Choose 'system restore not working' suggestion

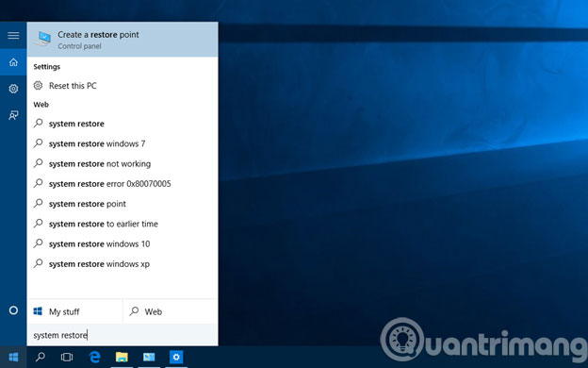point(122,164)
